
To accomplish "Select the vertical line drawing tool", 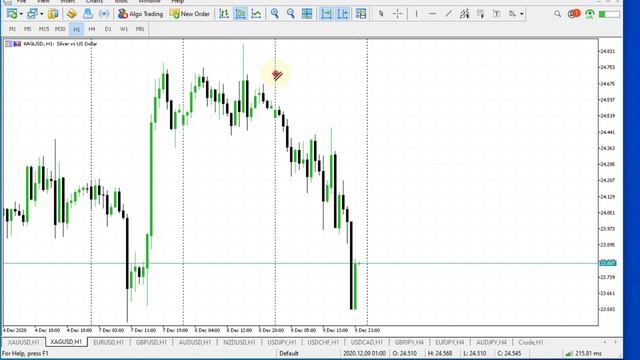I will click(416, 14).
